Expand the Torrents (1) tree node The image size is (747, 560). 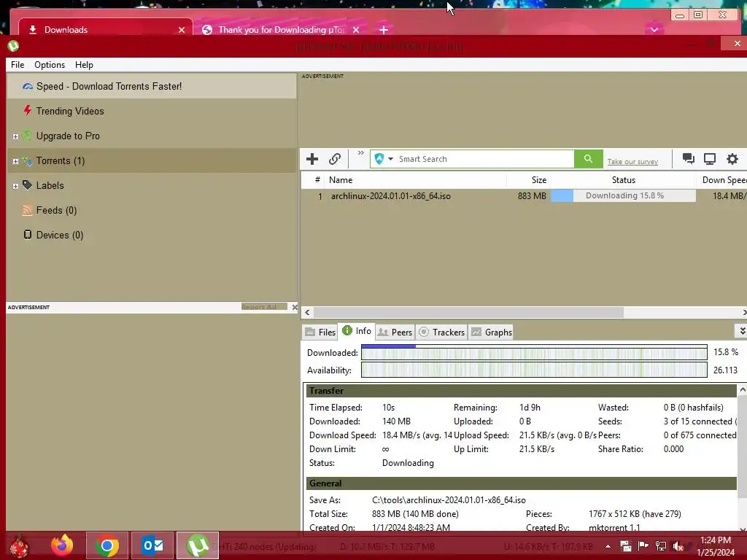click(15, 161)
